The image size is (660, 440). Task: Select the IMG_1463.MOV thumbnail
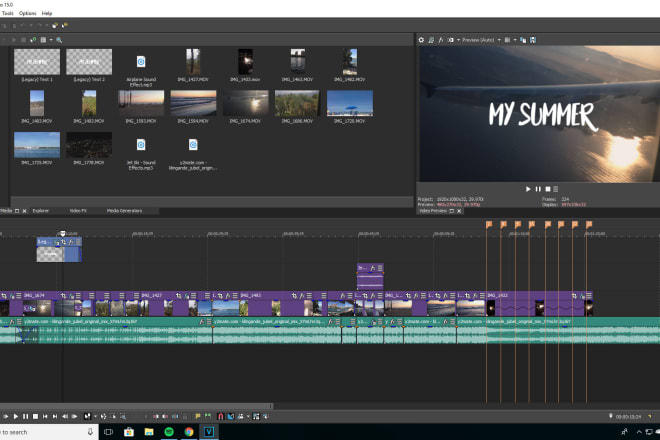click(x=298, y=62)
